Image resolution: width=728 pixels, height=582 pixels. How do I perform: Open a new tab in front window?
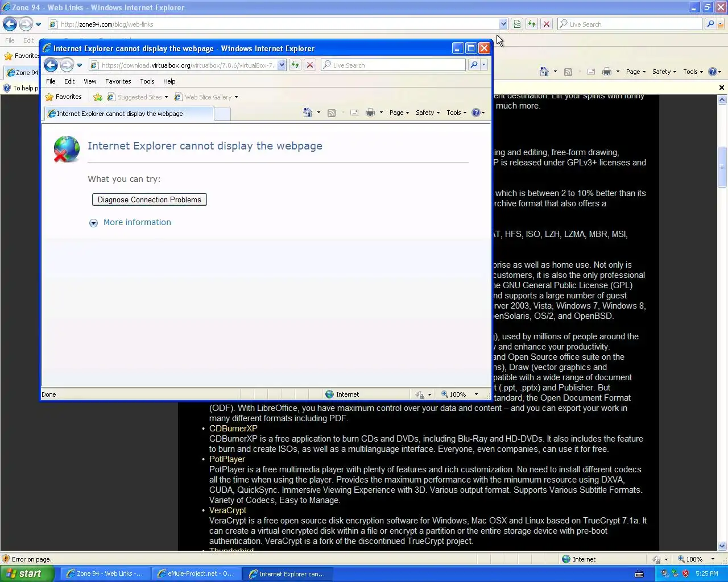point(222,114)
